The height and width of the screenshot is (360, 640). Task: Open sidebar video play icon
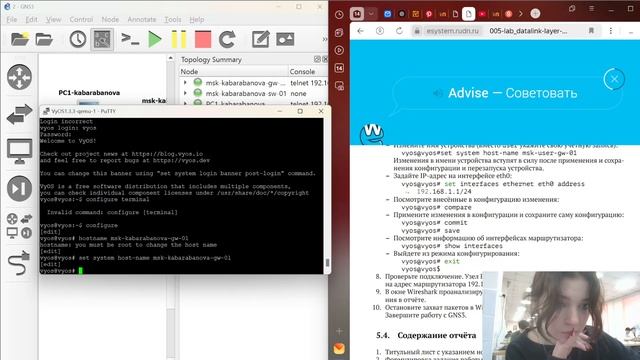[339, 50]
